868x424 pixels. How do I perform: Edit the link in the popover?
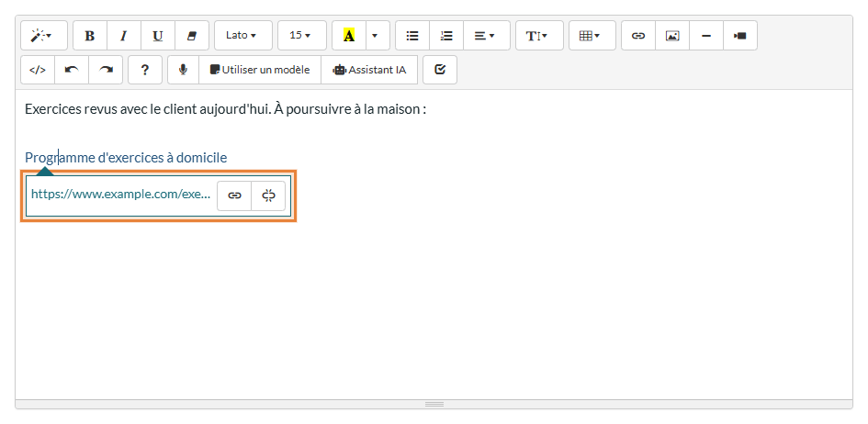tap(235, 195)
